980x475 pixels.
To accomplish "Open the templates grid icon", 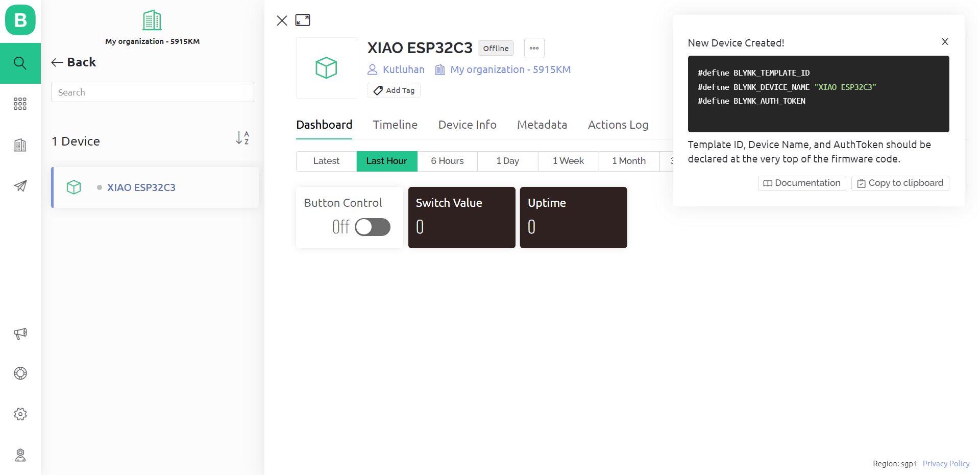I will coord(20,104).
